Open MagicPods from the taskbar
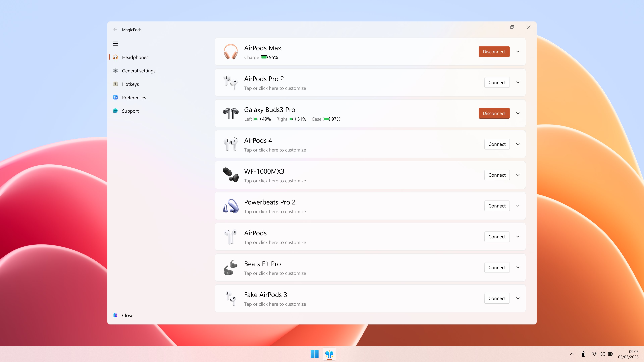The image size is (644, 362). pos(329,354)
